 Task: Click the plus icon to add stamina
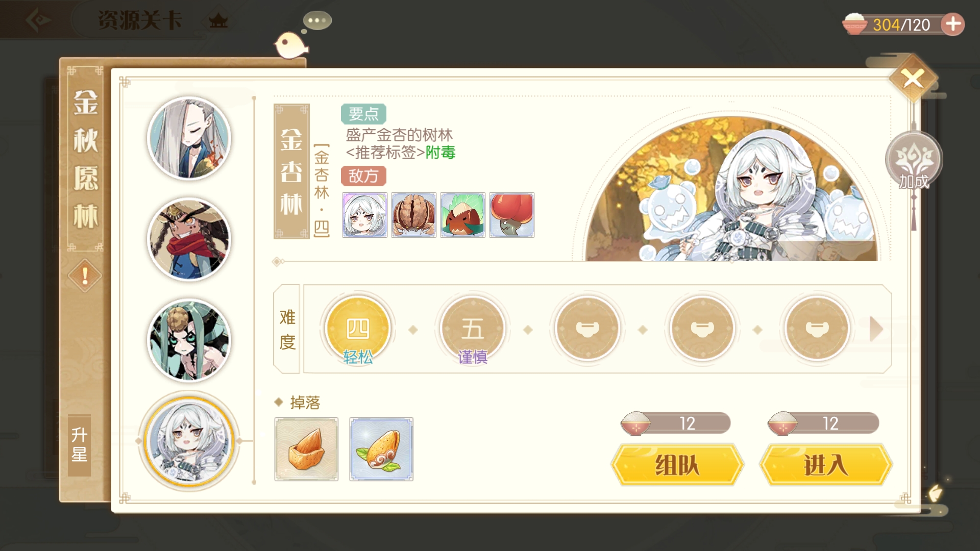point(952,24)
